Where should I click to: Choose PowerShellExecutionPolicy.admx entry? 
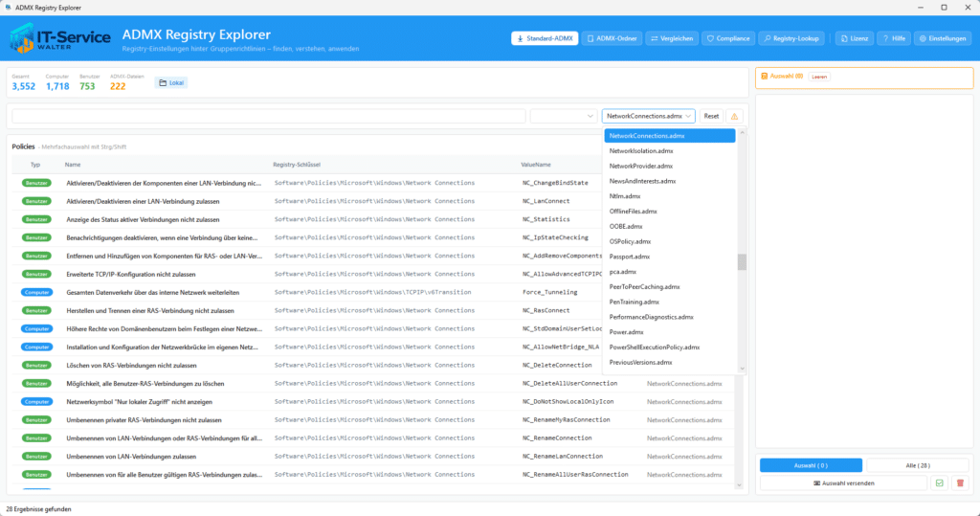click(669, 347)
